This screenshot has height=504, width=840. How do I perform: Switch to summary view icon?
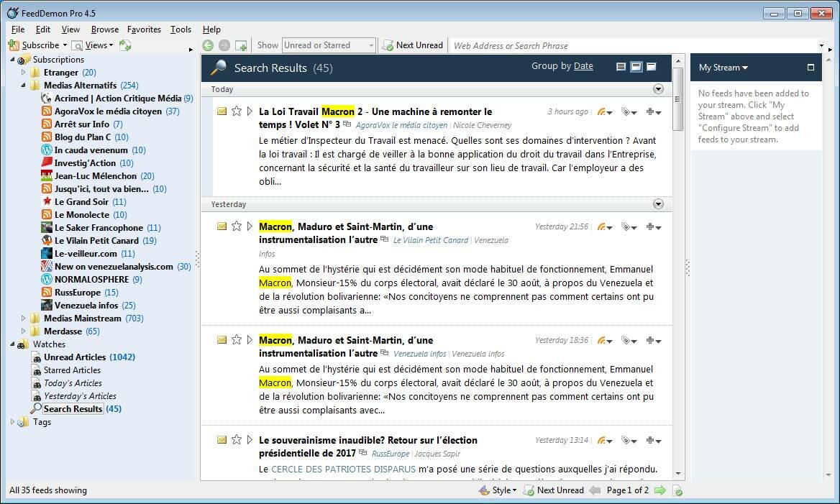point(636,66)
